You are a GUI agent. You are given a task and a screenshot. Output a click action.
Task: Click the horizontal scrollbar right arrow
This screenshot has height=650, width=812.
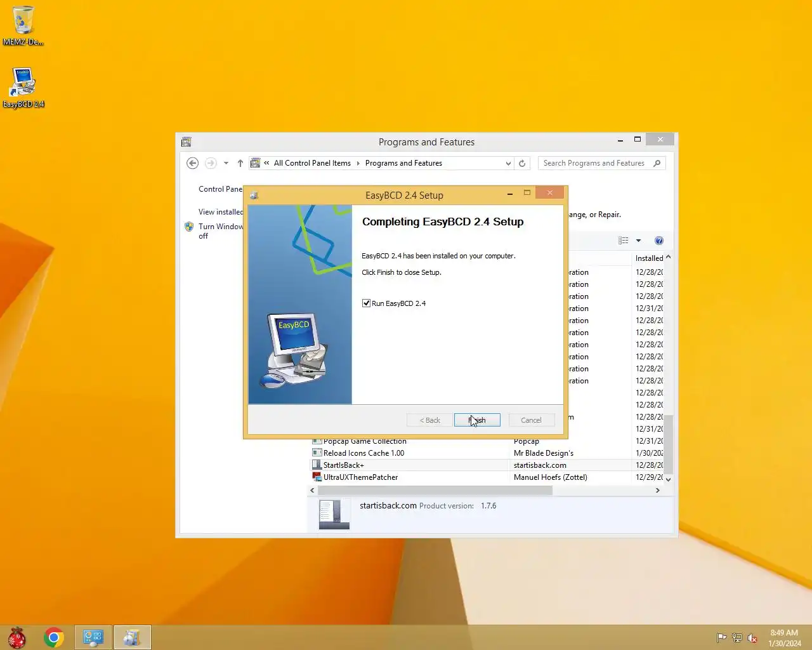(657, 490)
